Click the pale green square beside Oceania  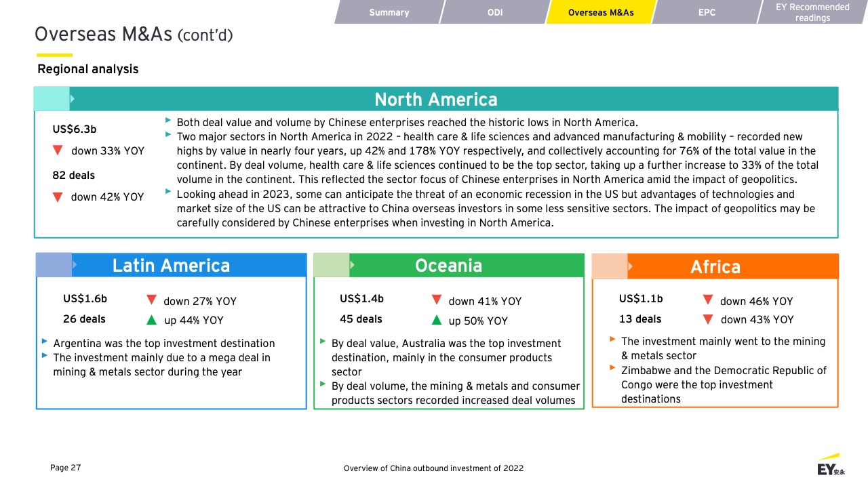point(331,265)
